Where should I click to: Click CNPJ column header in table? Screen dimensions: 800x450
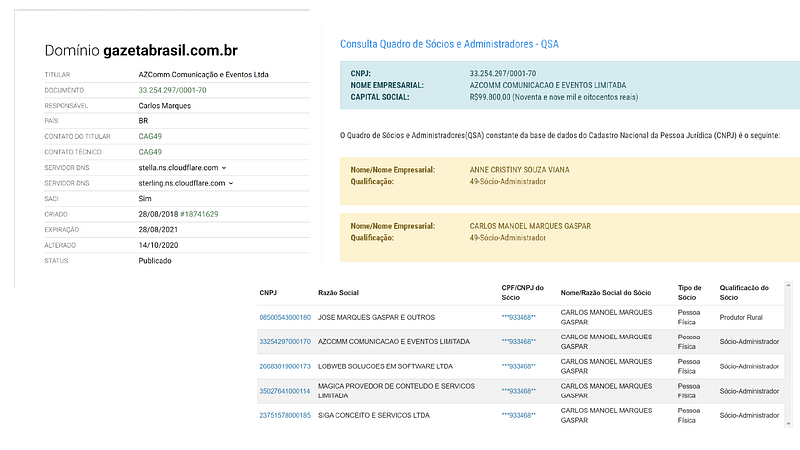pos(268,293)
